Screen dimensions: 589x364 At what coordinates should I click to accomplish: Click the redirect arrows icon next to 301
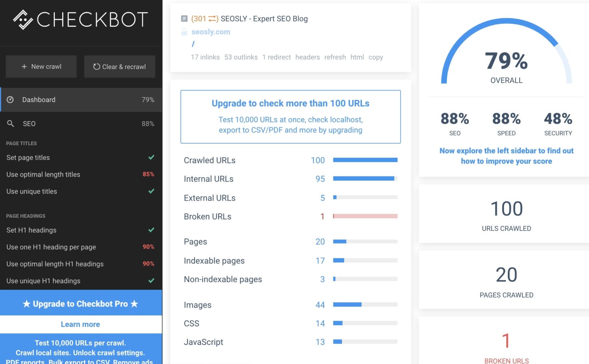point(212,18)
